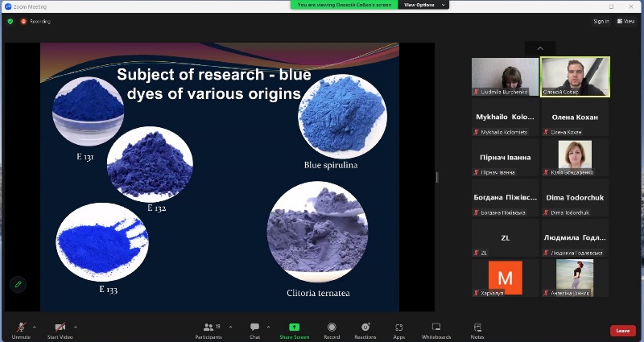Open the Participants panel
644x342 pixels.
[x=208, y=328]
